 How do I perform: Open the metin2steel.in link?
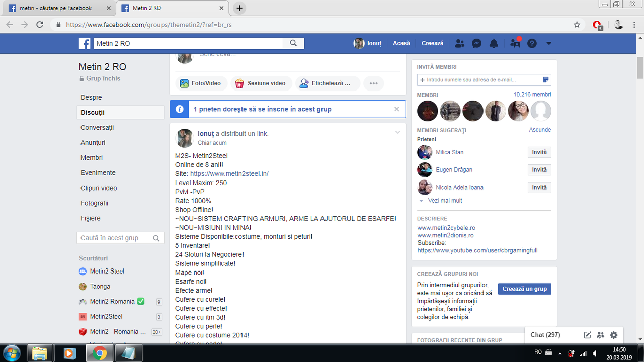coord(229,173)
